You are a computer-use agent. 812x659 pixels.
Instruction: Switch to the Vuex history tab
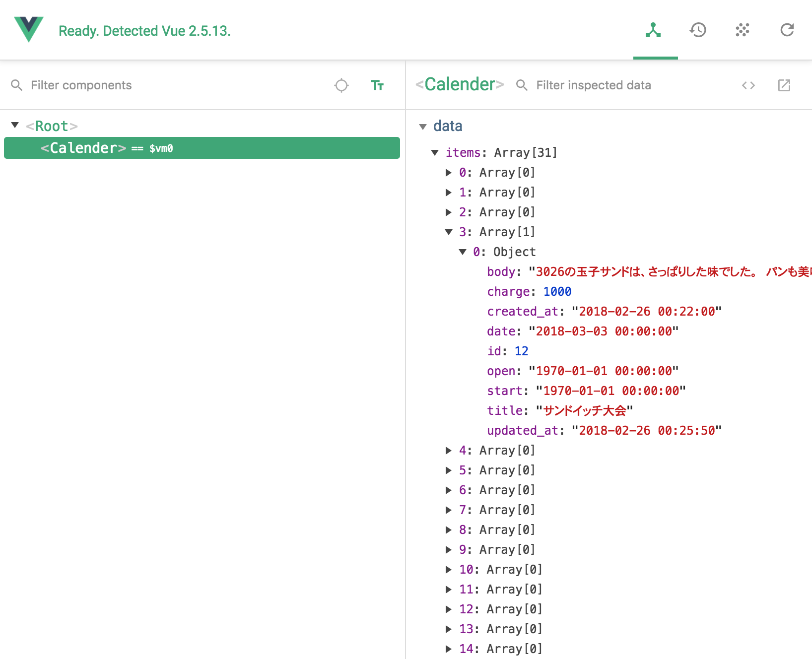pos(698,30)
